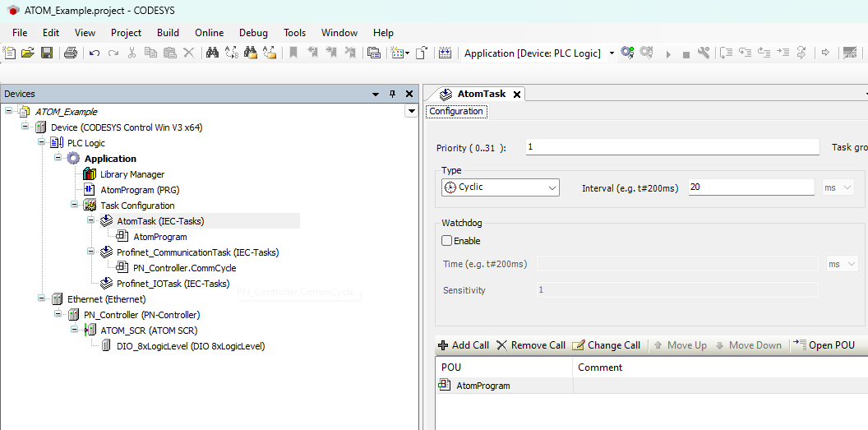Open the add-object toolbar dropdown arrow

(x=408, y=53)
